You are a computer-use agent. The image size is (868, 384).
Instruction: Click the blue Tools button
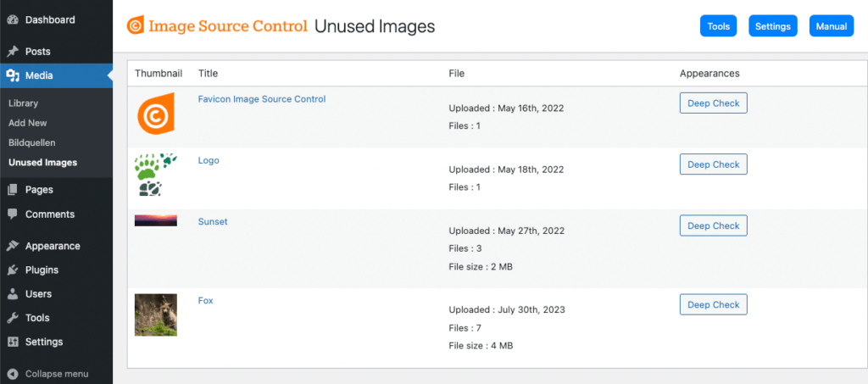[718, 26]
